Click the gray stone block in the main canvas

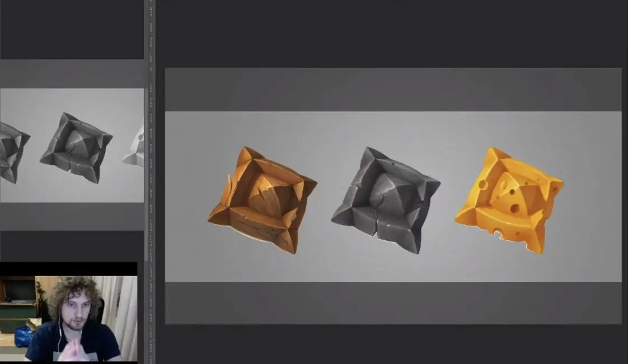click(x=385, y=200)
